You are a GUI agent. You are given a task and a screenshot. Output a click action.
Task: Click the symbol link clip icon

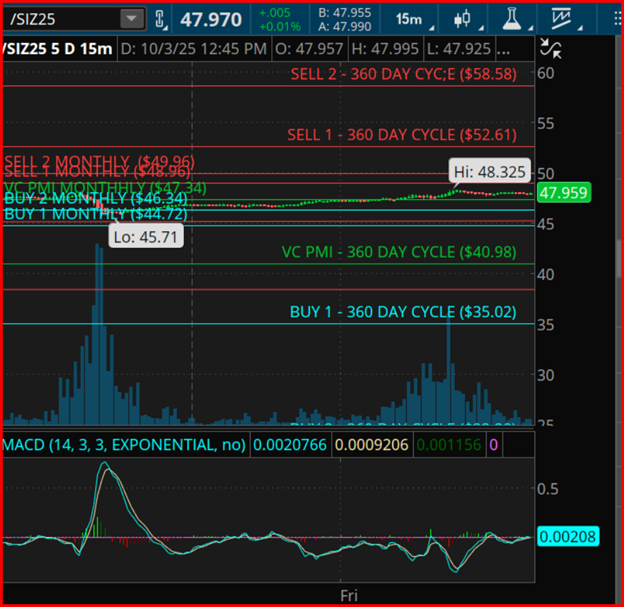point(160,19)
